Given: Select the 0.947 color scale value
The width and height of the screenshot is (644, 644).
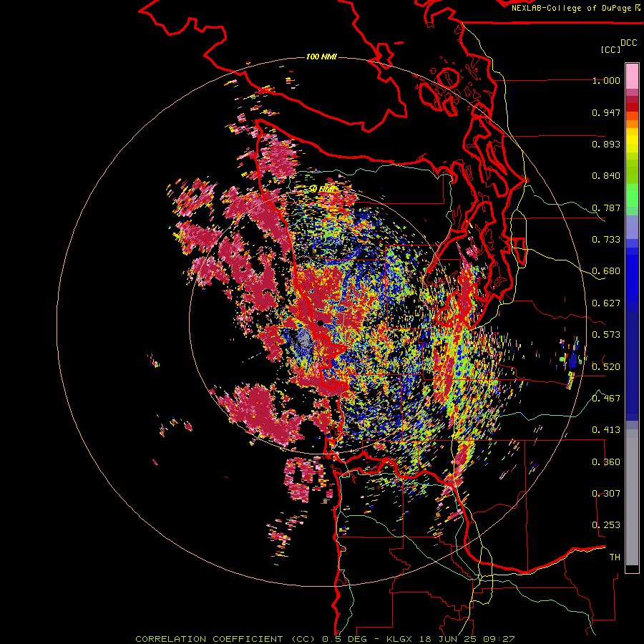Looking at the screenshot, I should pyautogui.click(x=606, y=112).
